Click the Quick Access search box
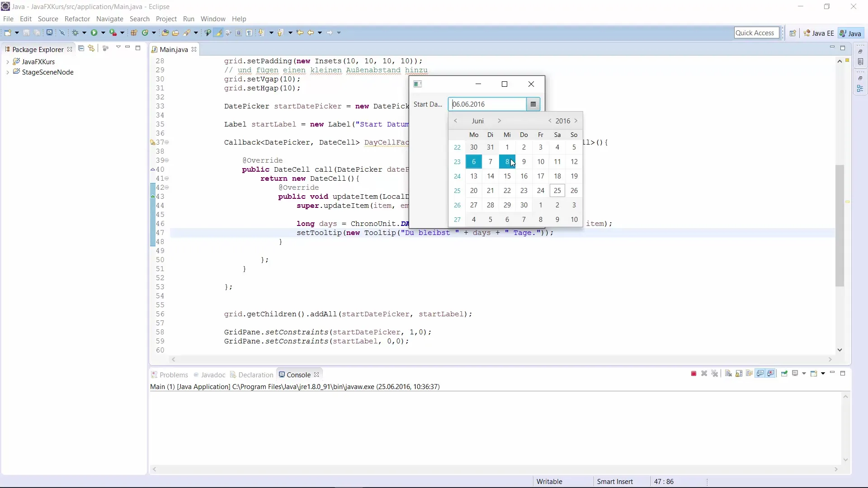 coord(756,33)
